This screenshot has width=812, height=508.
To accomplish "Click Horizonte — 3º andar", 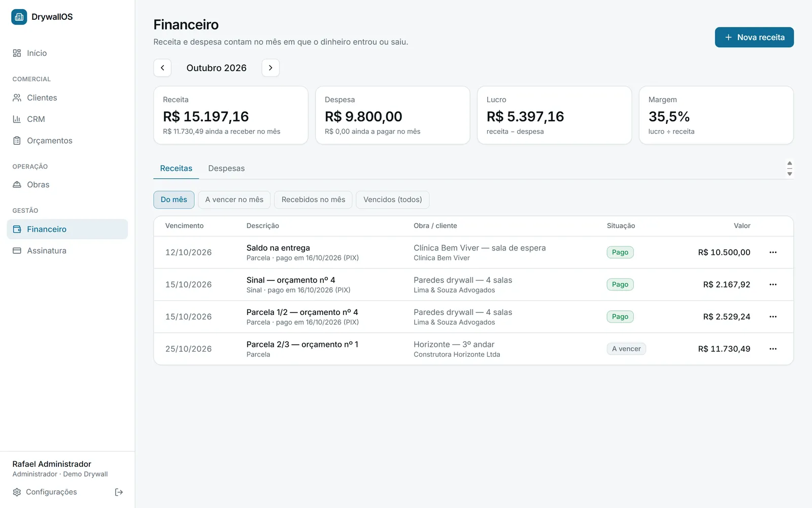I will [454, 344].
